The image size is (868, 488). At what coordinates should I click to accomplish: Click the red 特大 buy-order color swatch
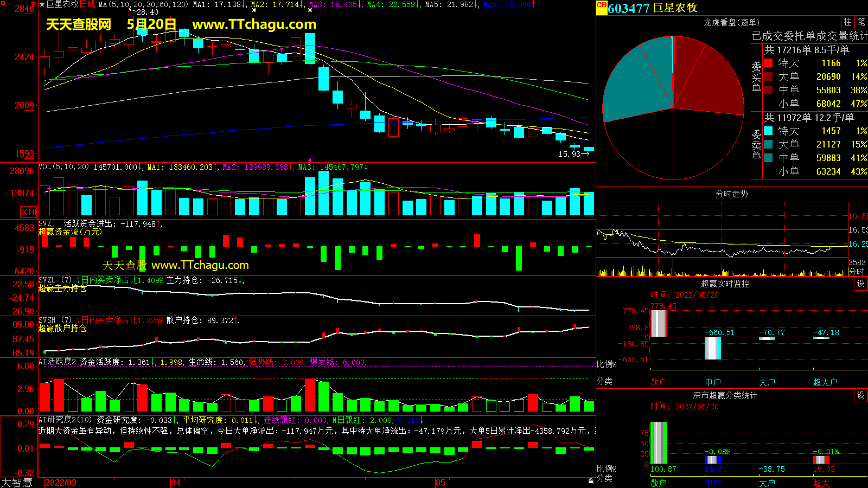(x=768, y=63)
